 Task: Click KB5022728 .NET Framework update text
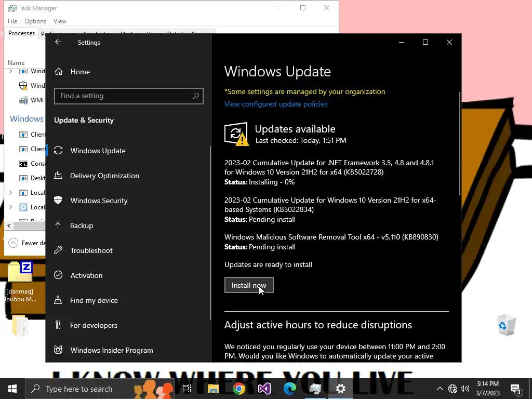[329, 167]
